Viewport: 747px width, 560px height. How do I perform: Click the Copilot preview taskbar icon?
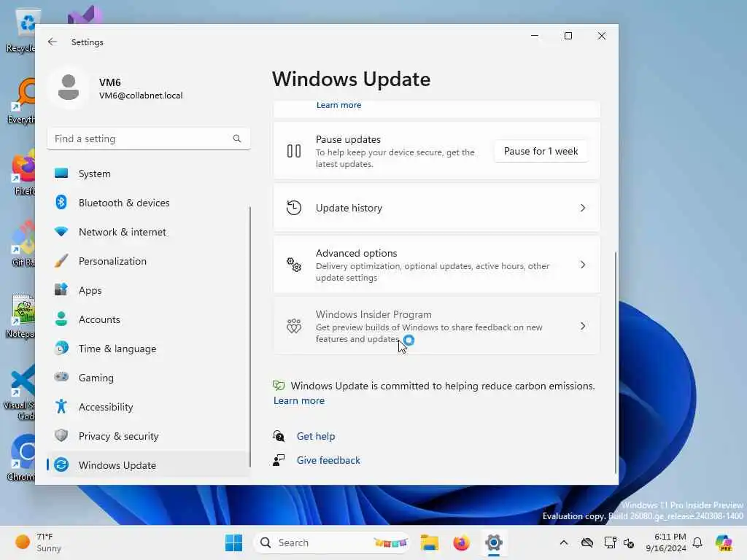(x=724, y=542)
